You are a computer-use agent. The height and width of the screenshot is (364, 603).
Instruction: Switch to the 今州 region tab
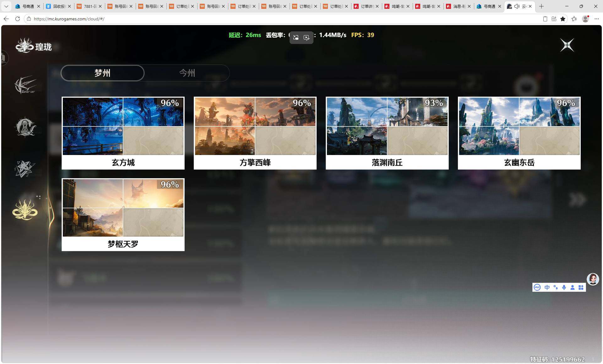[x=187, y=73]
